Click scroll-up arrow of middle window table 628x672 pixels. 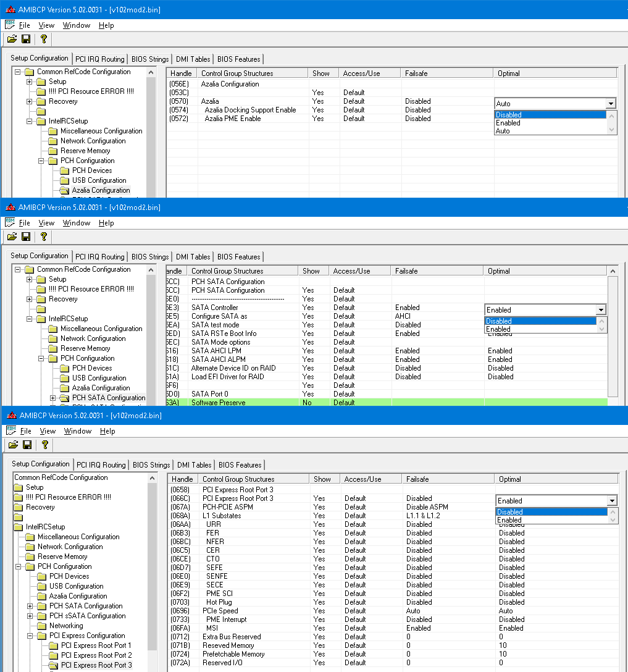613,271
